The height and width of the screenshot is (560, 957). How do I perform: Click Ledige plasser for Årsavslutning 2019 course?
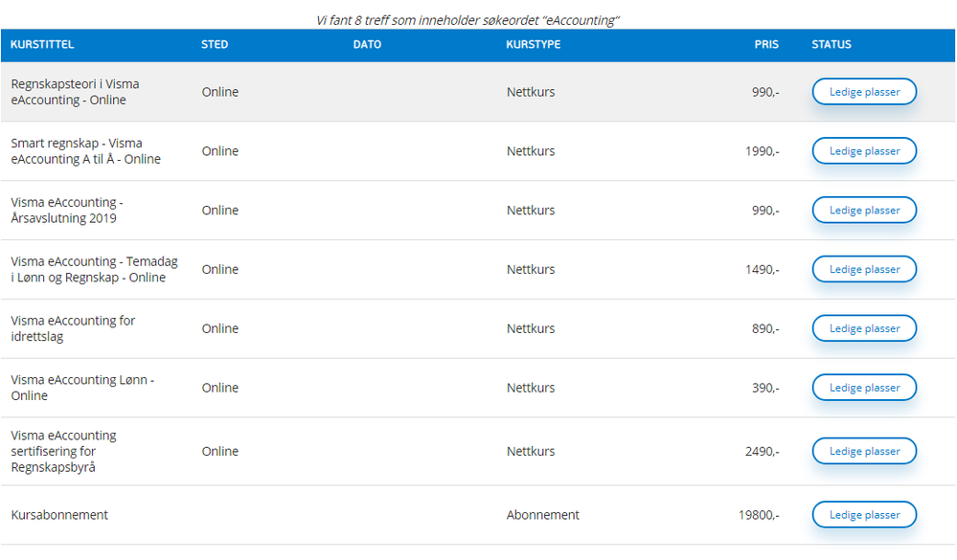pos(864,210)
